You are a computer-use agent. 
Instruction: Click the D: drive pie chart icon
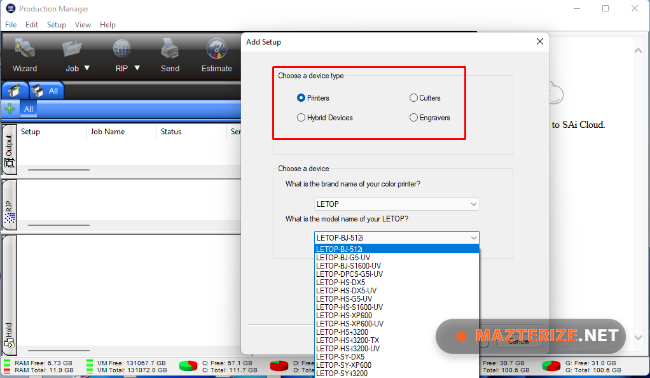click(279, 366)
